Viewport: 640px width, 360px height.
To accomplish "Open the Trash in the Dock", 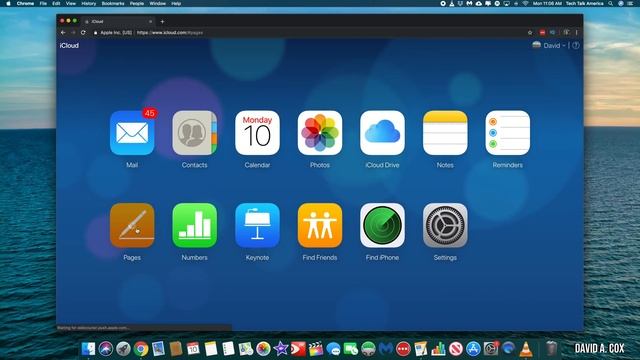I will click(551, 349).
